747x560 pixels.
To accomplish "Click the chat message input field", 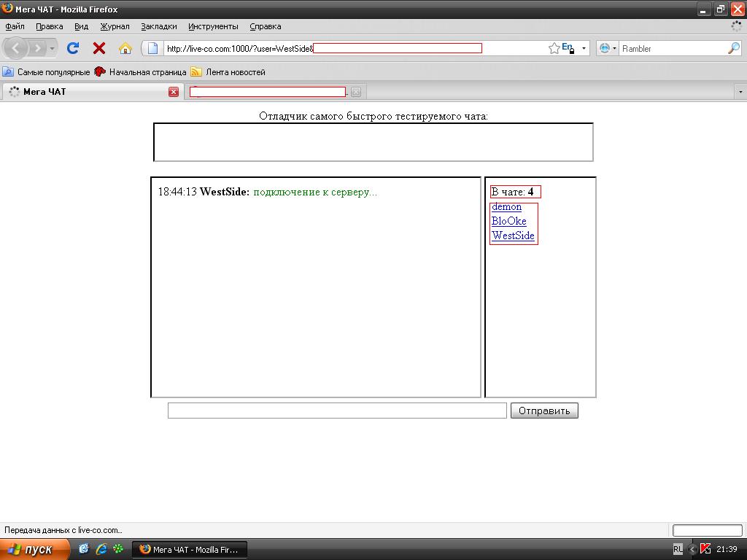I will [x=337, y=411].
